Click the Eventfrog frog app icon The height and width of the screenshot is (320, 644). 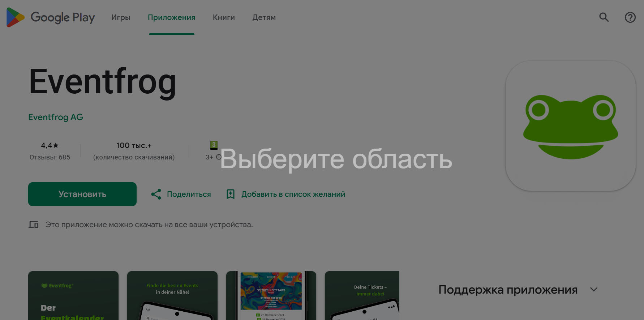click(570, 126)
